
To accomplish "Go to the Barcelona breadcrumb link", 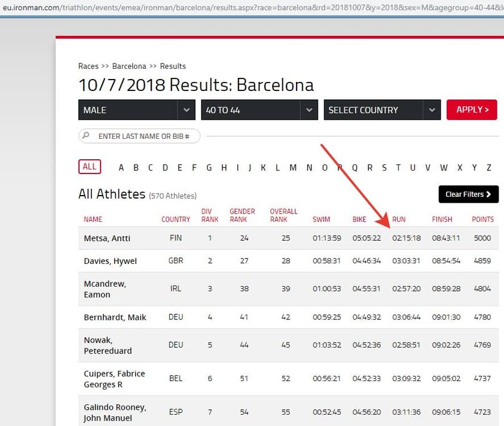I will coord(129,66).
